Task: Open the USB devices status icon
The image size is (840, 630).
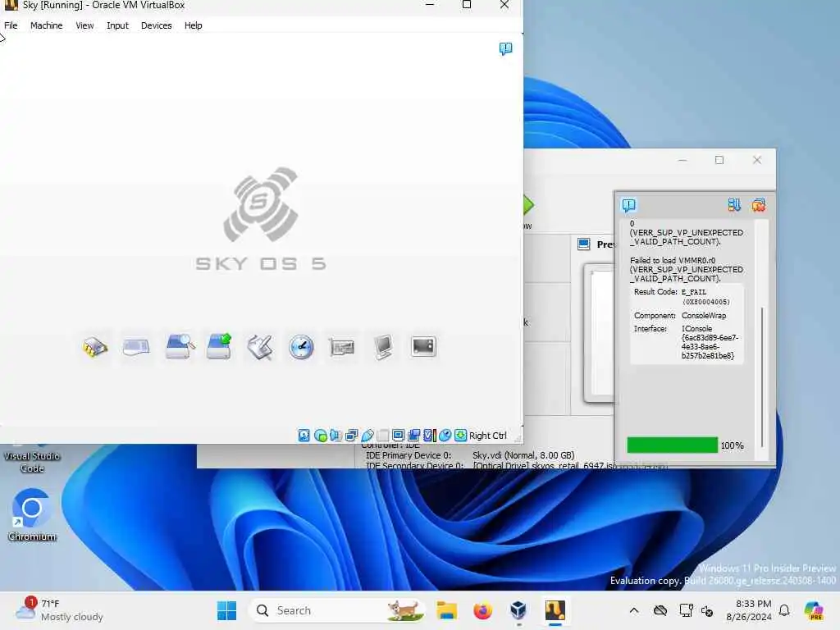Action: coord(367,436)
